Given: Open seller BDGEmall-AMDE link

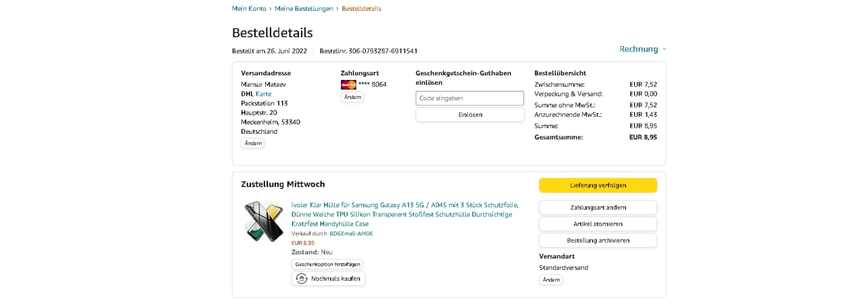Looking at the screenshot, I should point(351,233).
